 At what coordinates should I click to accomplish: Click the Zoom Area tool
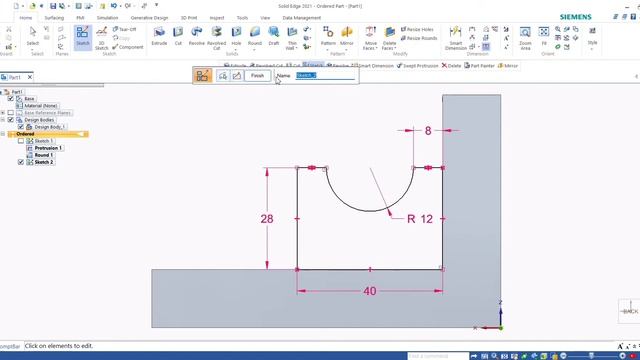pos(525,38)
